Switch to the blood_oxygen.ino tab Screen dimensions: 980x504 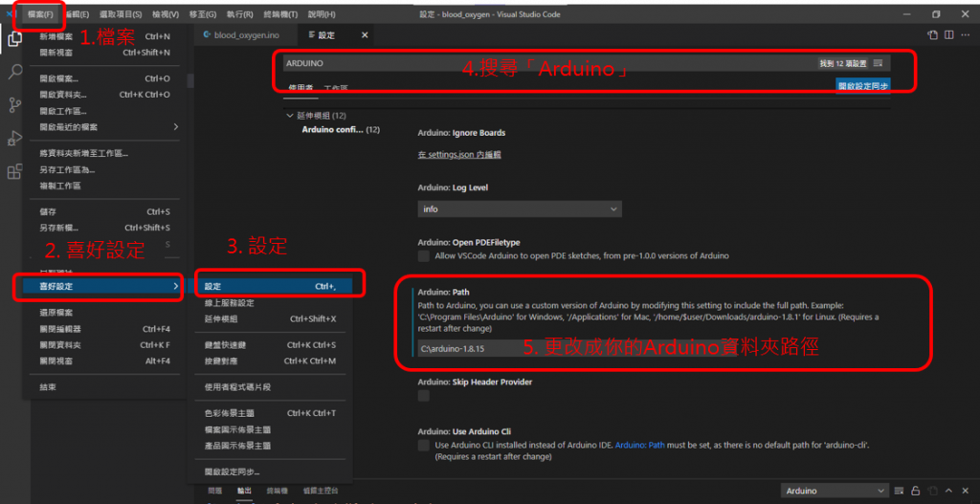point(246,35)
